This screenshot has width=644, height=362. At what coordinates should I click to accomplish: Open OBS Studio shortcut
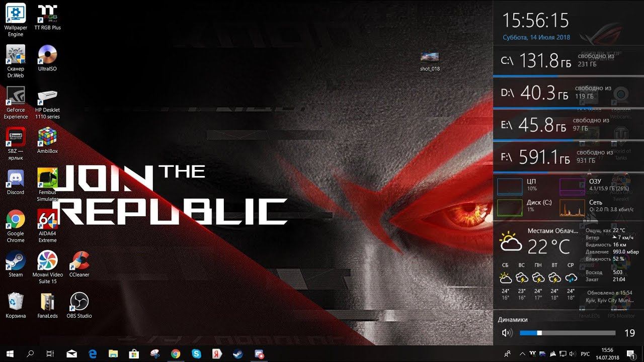79,305
